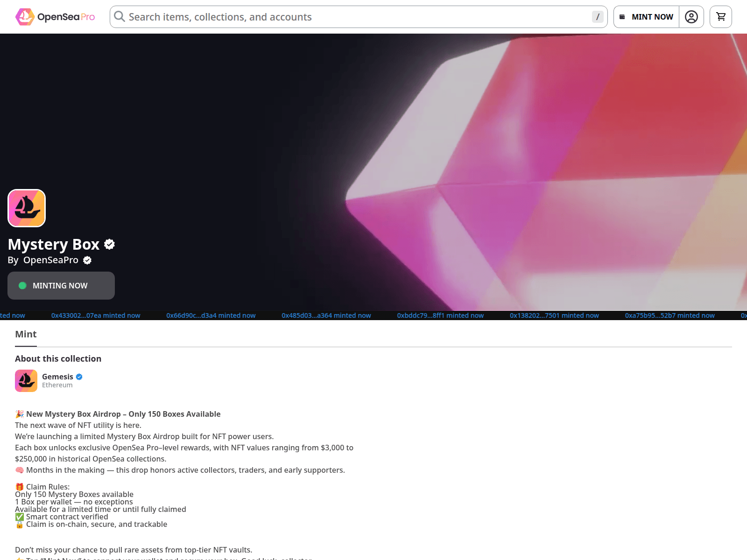The image size is (747, 560).
Task: Click the green checkmark emoji
Action: 20,517
